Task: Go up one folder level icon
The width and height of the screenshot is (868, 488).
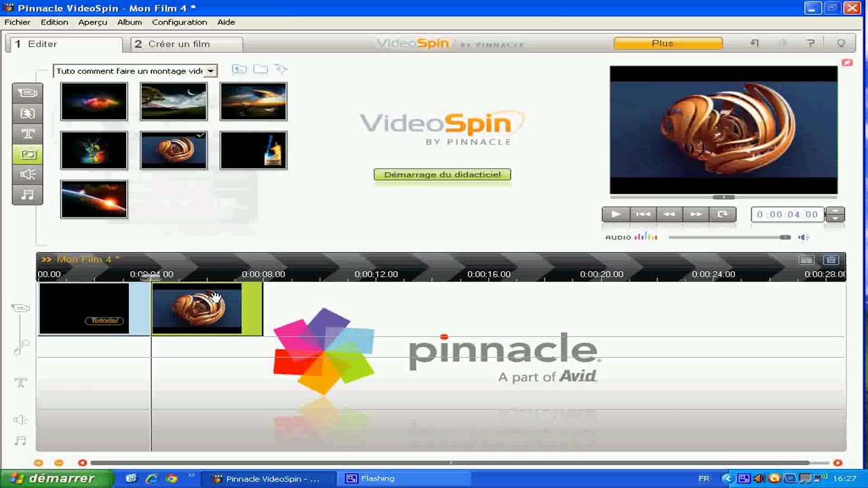Action: 239,69
